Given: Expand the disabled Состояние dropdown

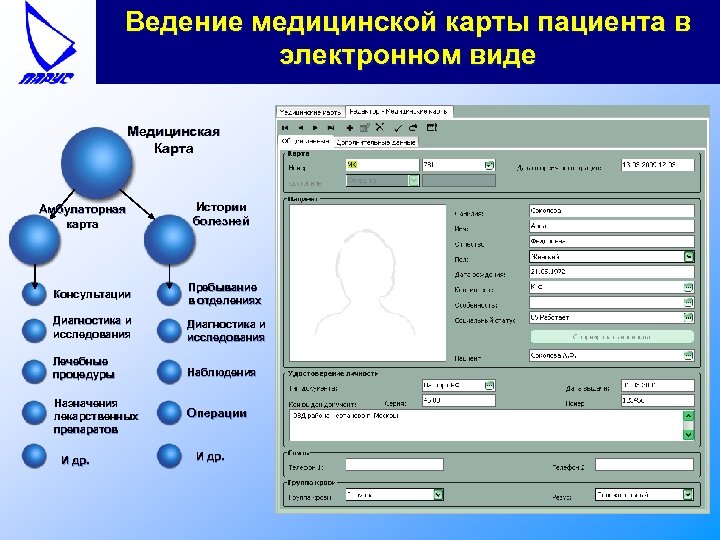Looking at the screenshot, I should click(x=414, y=180).
